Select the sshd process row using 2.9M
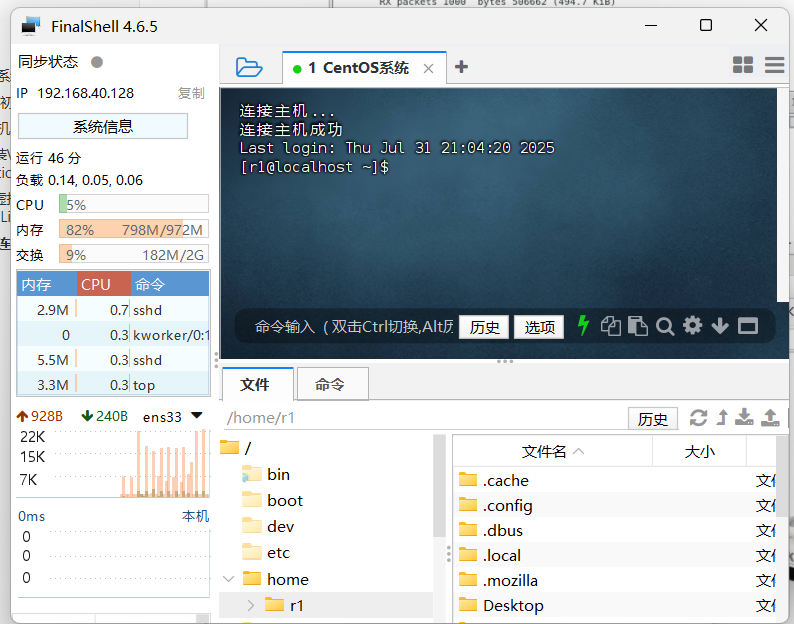The image size is (794, 624). click(113, 309)
